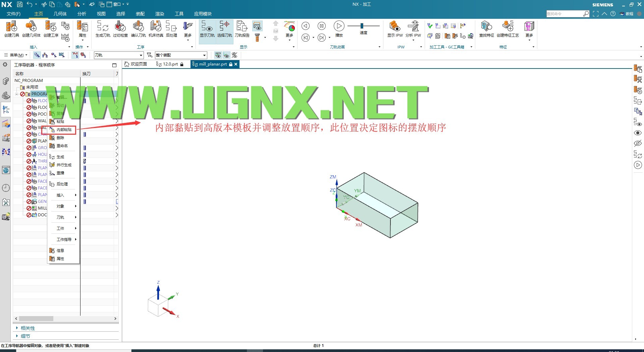
Task: Expand the 特征 group options arrow
Action: coord(533,47)
